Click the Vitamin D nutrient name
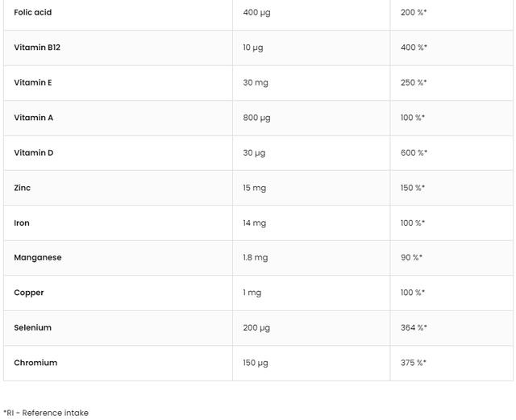 pyautogui.click(x=34, y=152)
